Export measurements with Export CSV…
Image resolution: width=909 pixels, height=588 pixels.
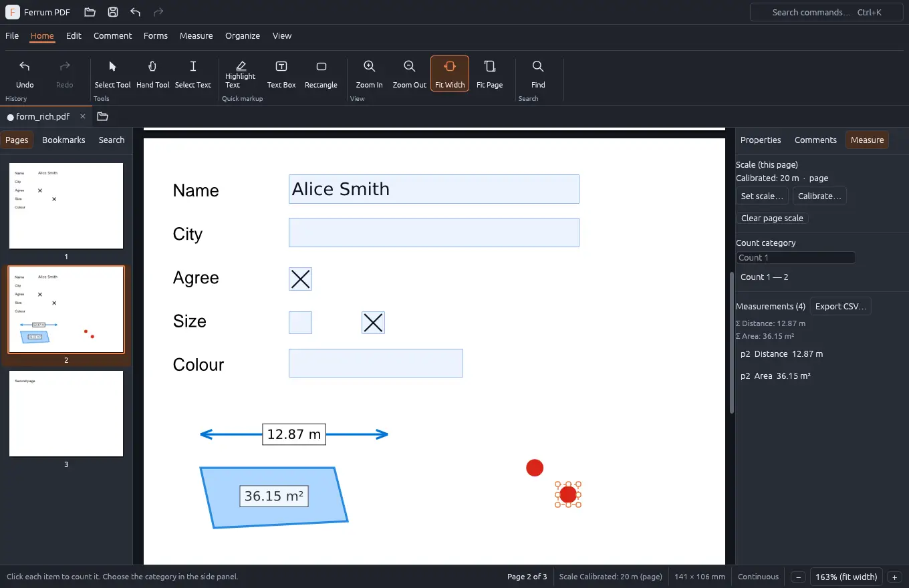coord(841,306)
